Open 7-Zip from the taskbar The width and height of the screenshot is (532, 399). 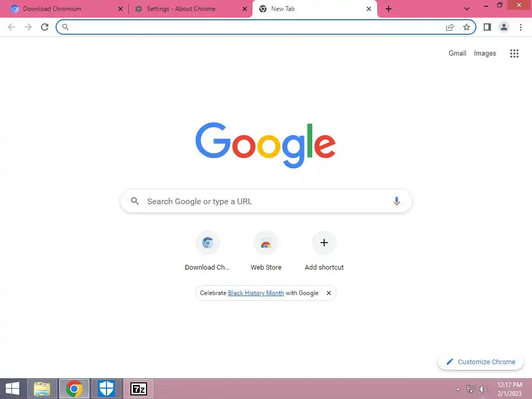click(138, 389)
